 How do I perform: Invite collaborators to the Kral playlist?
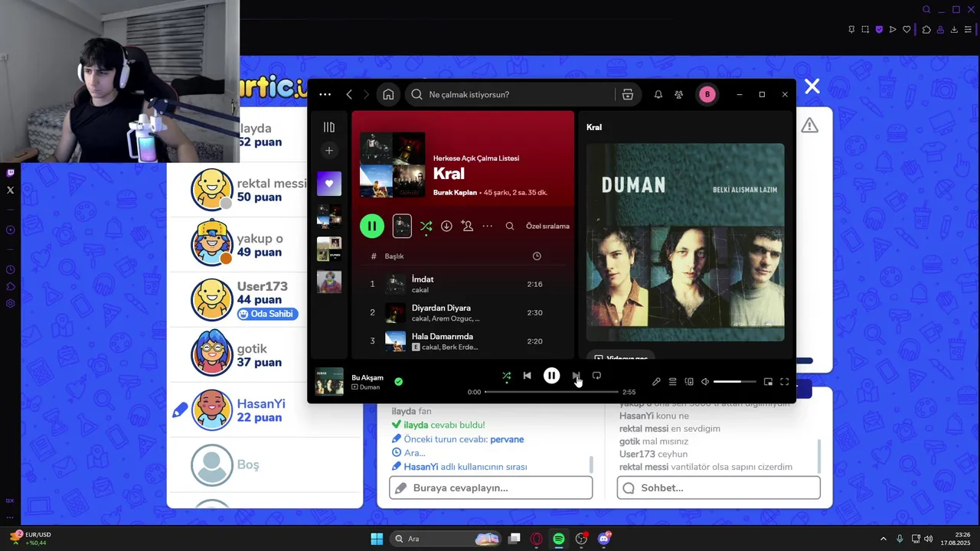click(467, 226)
